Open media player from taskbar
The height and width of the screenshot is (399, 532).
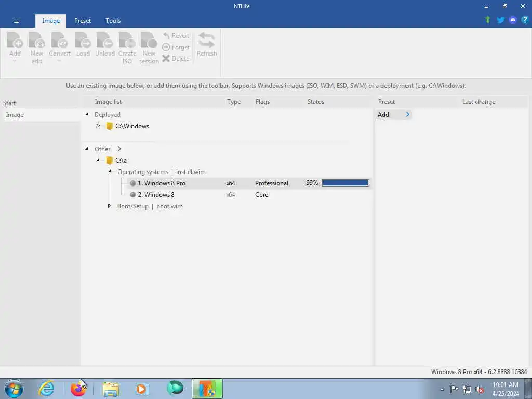[x=141, y=389]
